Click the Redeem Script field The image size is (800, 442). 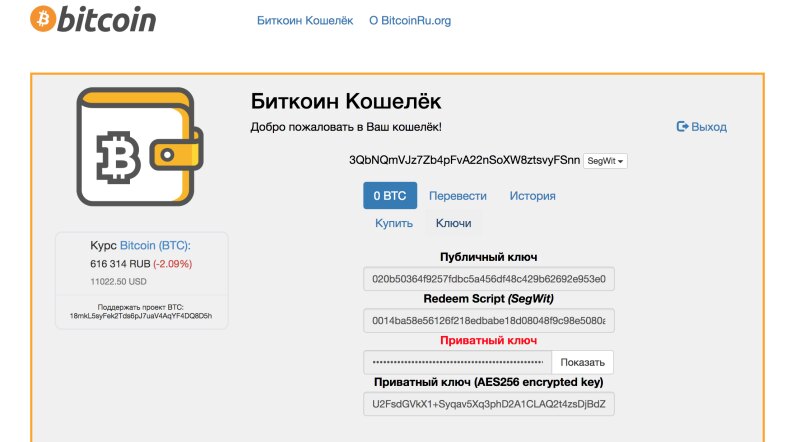point(489,321)
